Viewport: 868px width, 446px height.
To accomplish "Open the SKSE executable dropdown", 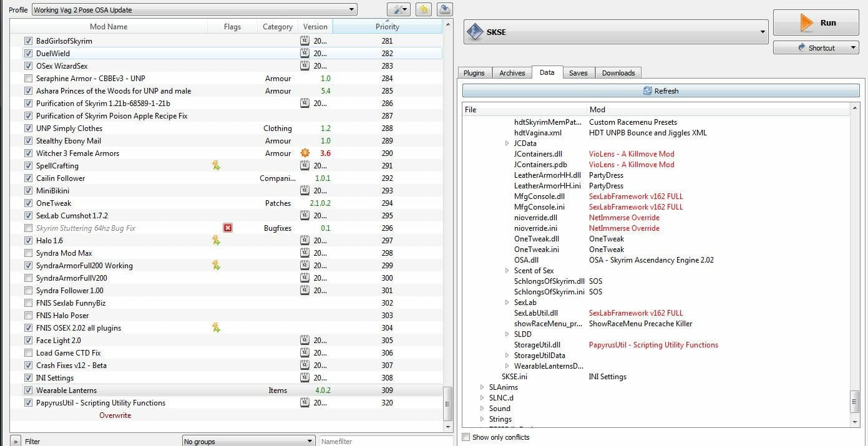I will click(x=616, y=32).
